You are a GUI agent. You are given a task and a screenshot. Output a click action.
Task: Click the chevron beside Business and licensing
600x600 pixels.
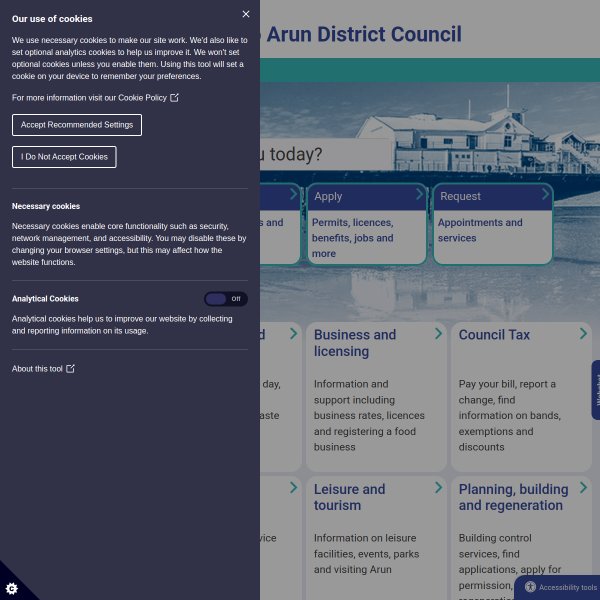click(x=439, y=334)
